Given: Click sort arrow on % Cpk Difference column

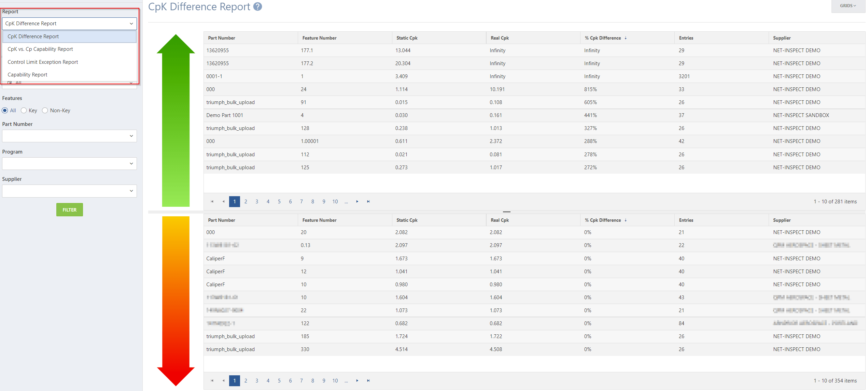Looking at the screenshot, I should click(626, 38).
